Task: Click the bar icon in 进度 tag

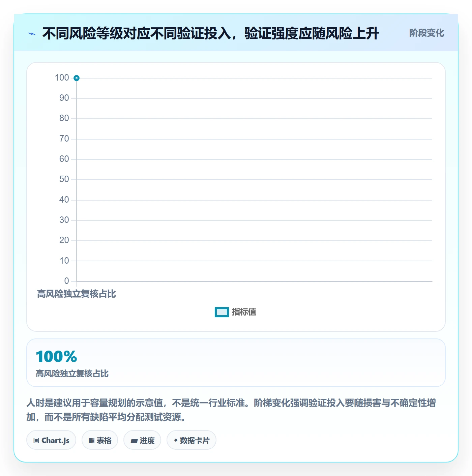Action: (x=134, y=441)
